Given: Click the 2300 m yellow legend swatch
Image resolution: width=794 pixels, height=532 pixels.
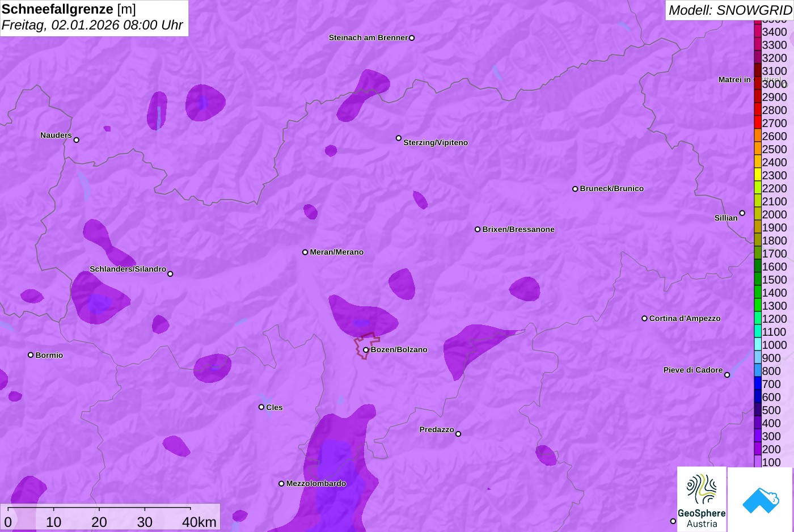Looking at the screenshot, I should (x=757, y=175).
